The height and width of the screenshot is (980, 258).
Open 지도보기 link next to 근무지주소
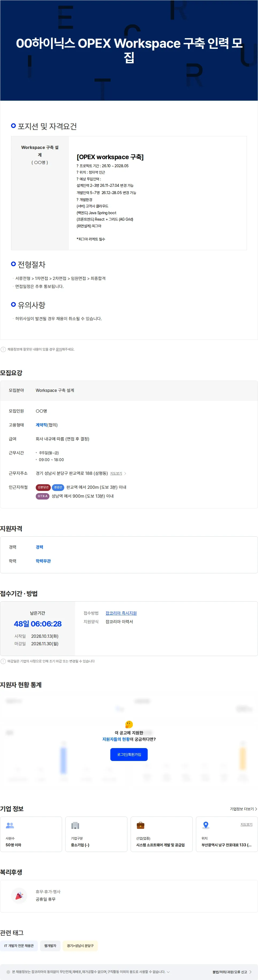[116, 473]
